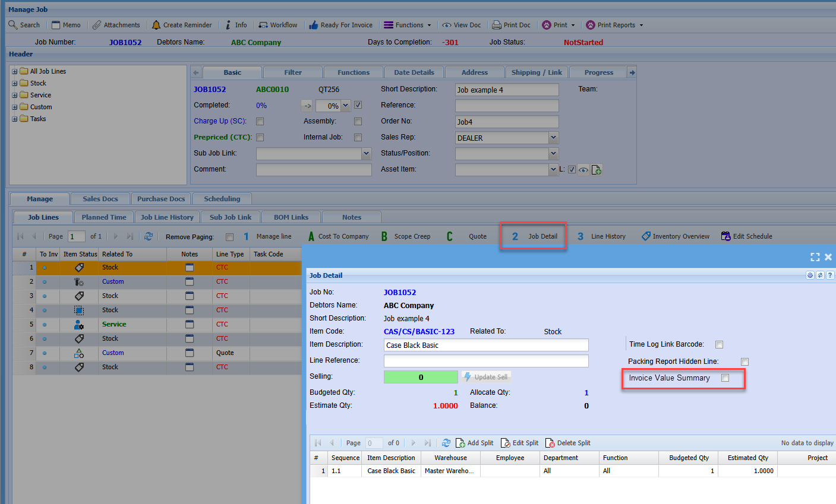
Task: Open the Sales Rep dropdown
Action: click(553, 138)
